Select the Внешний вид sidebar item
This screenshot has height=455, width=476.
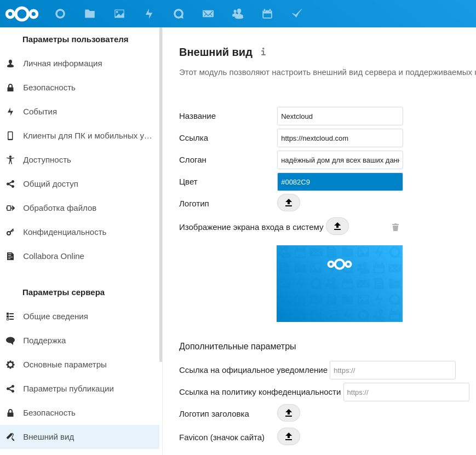[79, 437]
